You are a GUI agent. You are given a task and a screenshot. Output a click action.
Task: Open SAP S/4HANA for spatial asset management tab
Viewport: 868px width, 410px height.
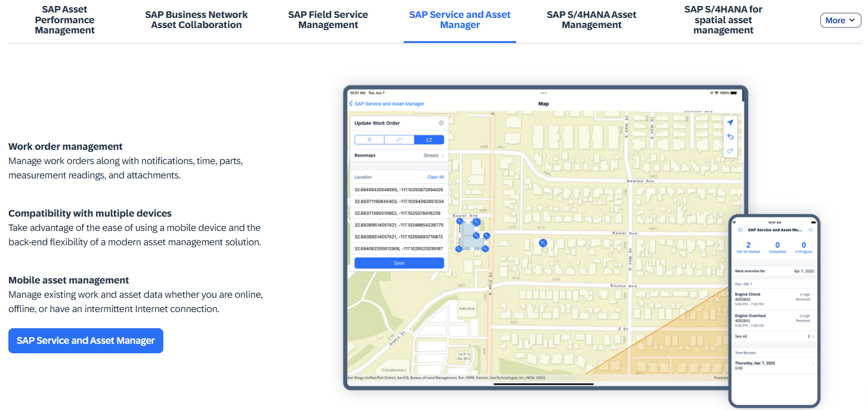pyautogui.click(x=723, y=20)
